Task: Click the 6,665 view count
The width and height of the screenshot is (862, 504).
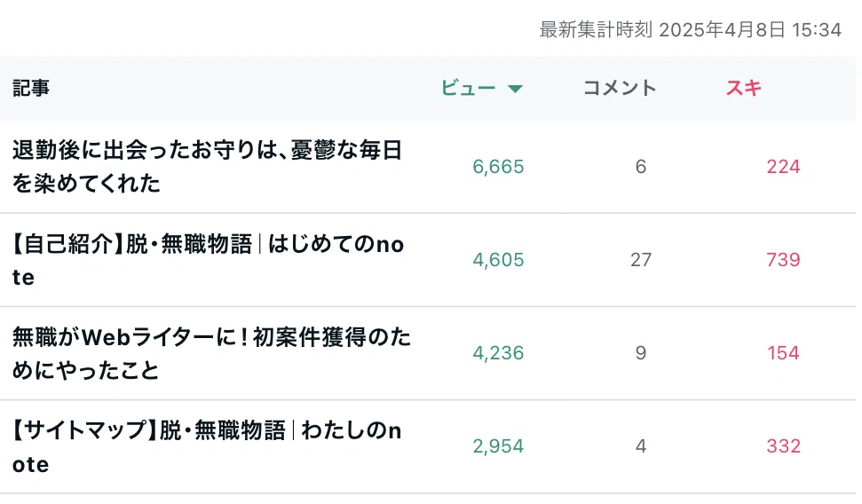Action: (x=498, y=167)
